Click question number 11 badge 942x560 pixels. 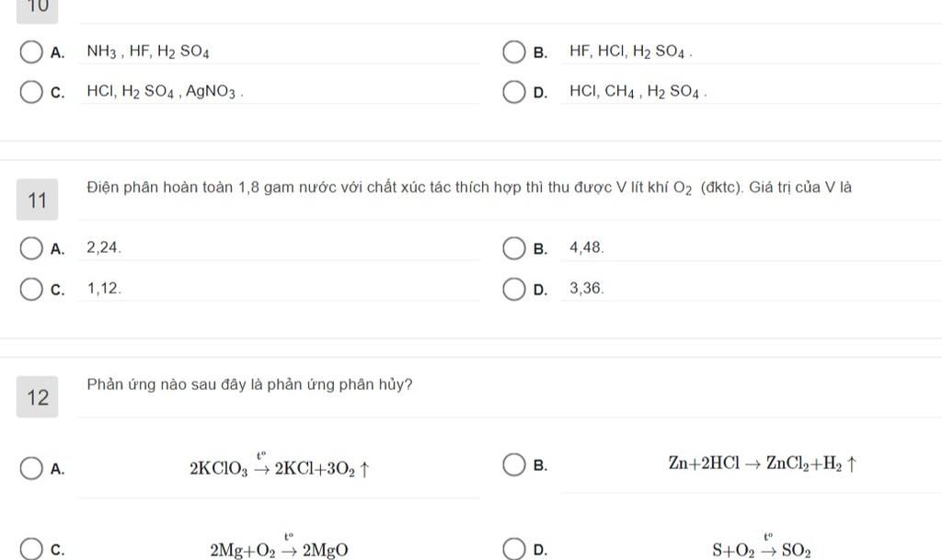tap(37, 200)
